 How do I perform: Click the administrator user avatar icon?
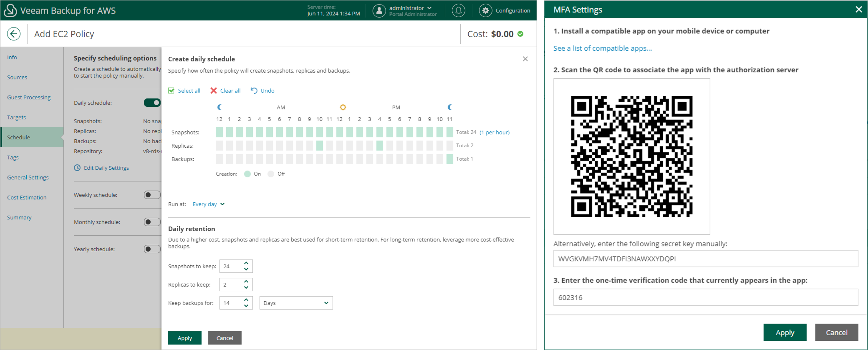pos(379,10)
